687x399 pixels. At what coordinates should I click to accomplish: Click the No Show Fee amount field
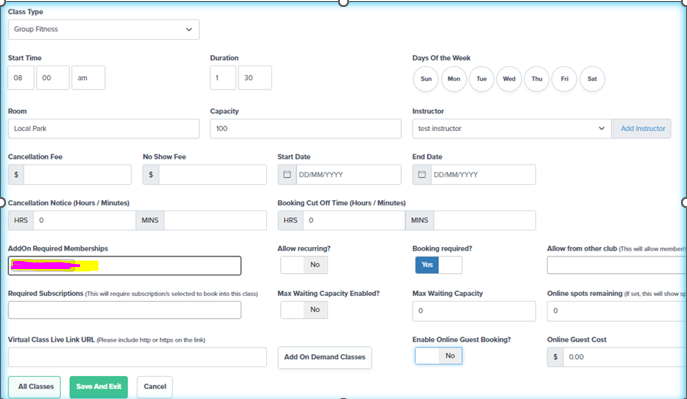tap(212, 174)
